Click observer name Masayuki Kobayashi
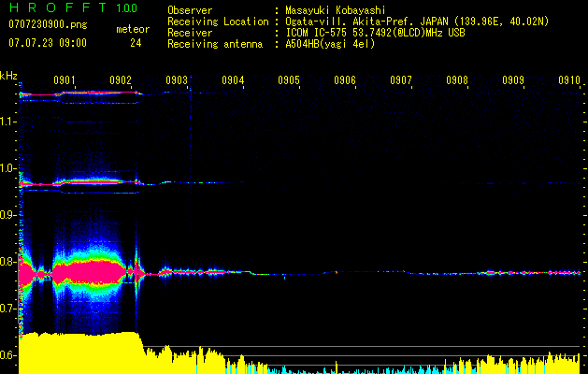 336,10
